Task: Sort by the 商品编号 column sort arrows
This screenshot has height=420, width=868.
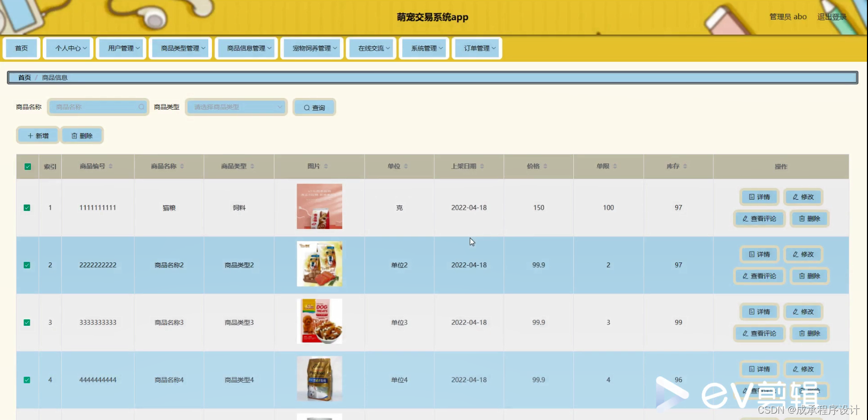Action: pyautogui.click(x=111, y=166)
